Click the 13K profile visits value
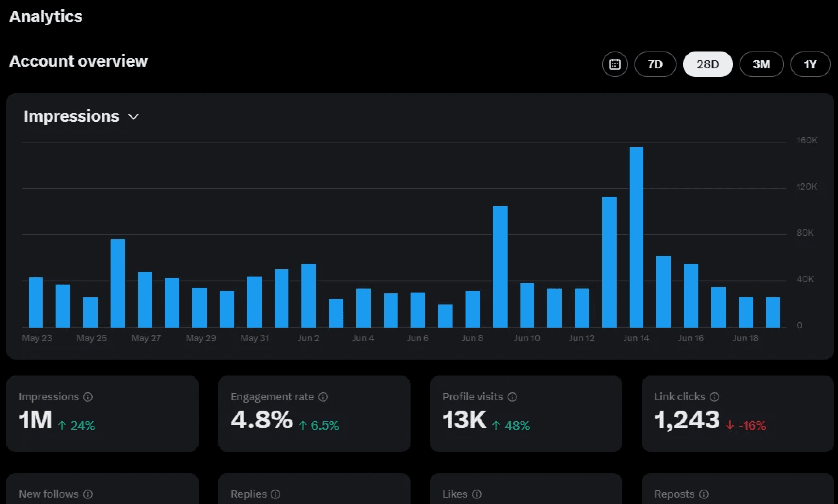Screen dimensions: 838x504 tap(464, 420)
